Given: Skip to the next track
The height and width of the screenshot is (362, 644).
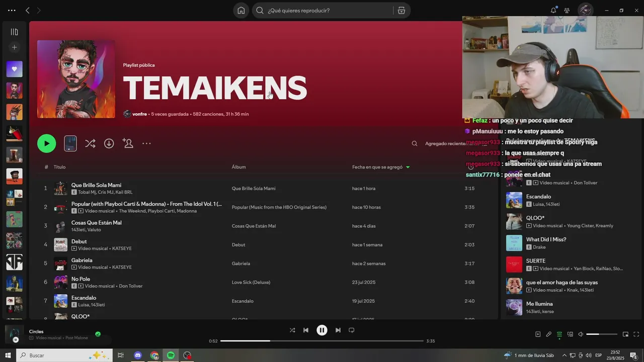Looking at the screenshot, I should [338, 330].
